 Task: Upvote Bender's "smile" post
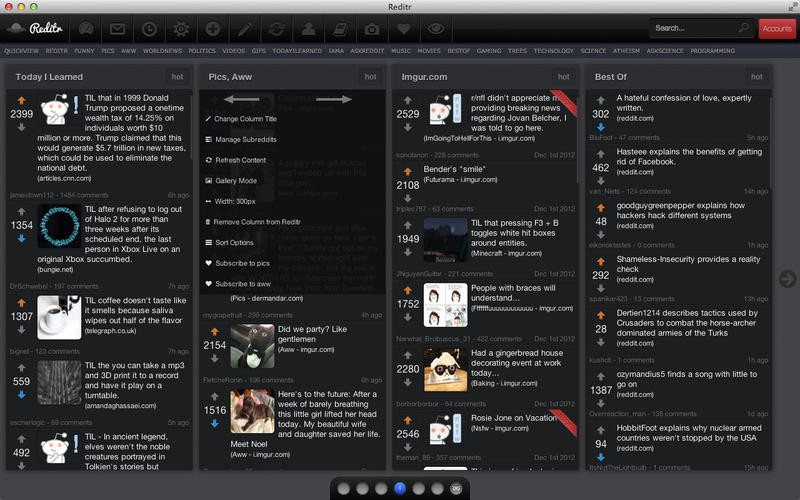tap(408, 171)
